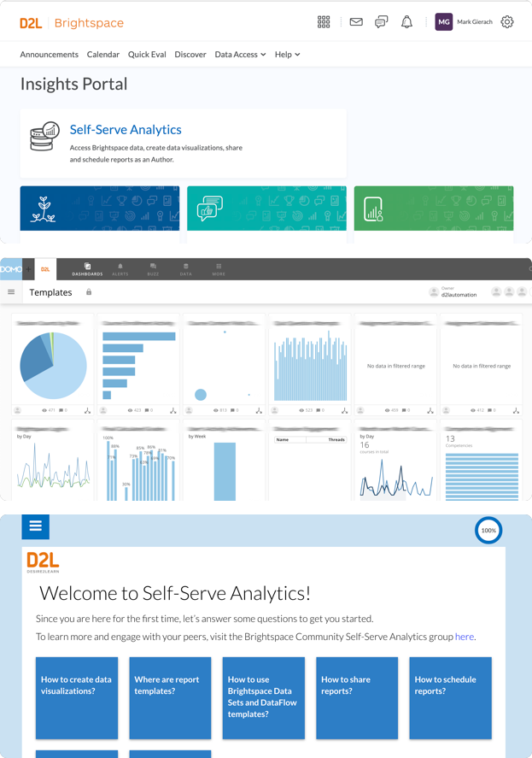
Task: Toggle the blue hamburger menu on the welcome page
Action: (x=35, y=526)
